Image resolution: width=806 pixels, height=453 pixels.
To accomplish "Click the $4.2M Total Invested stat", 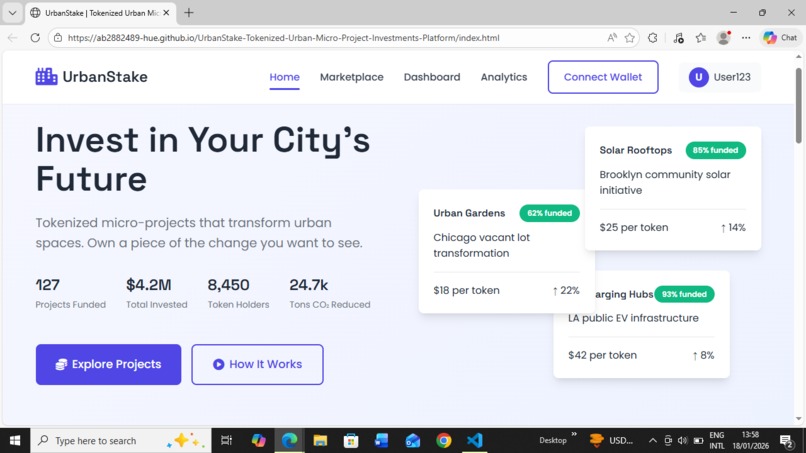I will pos(157,293).
